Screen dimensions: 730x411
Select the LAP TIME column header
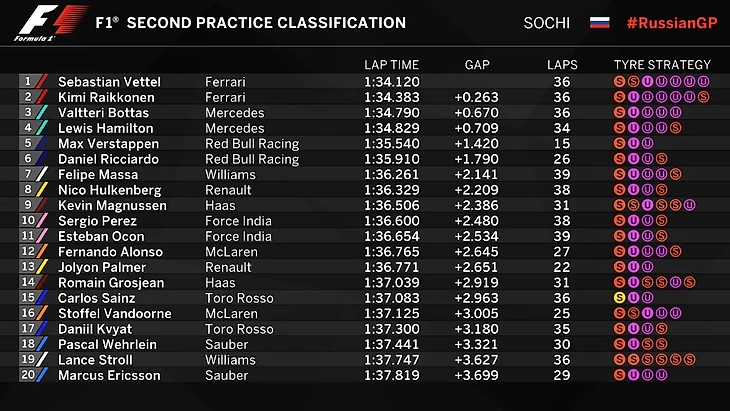pyautogui.click(x=391, y=65)
